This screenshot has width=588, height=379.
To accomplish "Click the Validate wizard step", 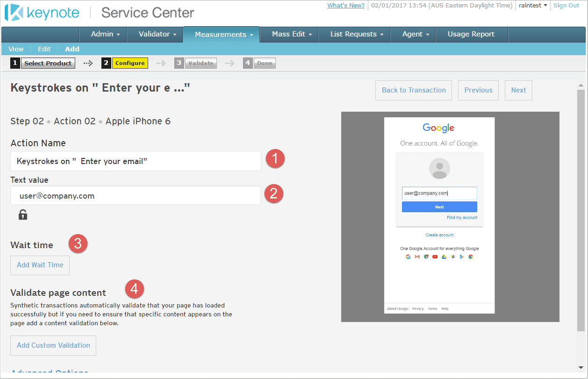I will click(x=201, y=63).
